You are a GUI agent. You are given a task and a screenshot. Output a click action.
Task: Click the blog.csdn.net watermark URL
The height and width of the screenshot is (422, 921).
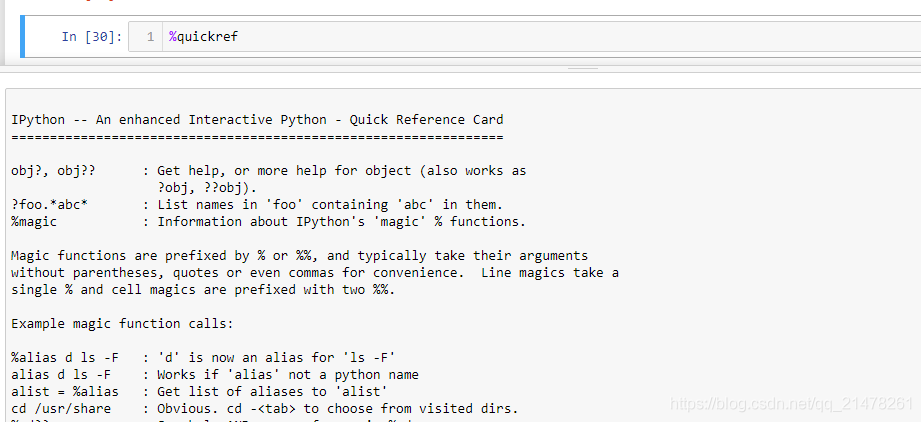click(791, 404)
